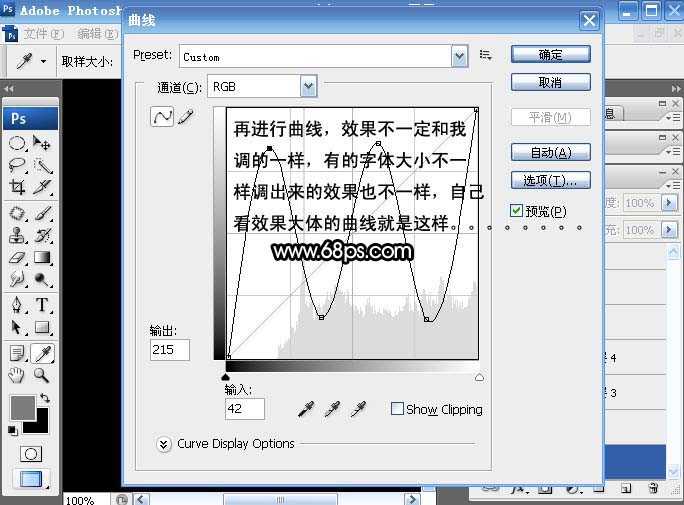Click the black point input slider
This screenshot has height=505, width=684.
[226, 377]
